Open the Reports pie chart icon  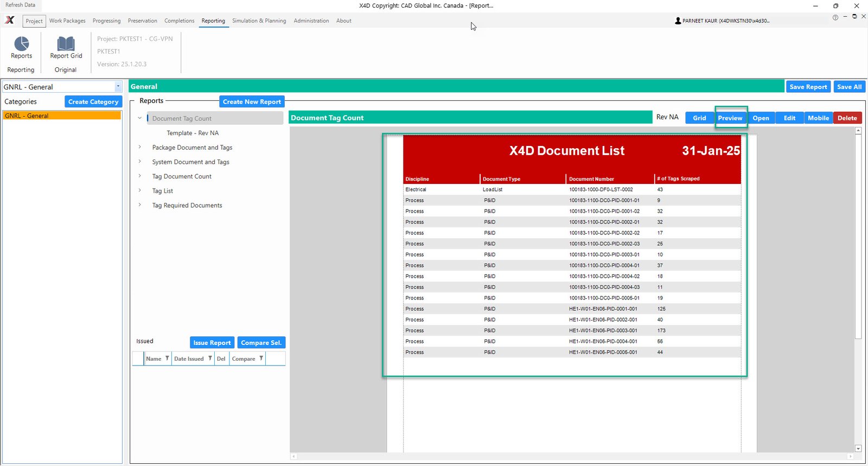[22, 44]
